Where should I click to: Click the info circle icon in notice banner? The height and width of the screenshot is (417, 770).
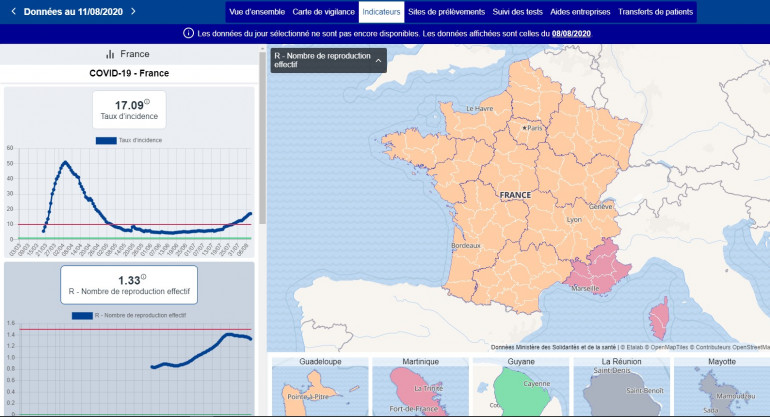[x=188, y=34]
